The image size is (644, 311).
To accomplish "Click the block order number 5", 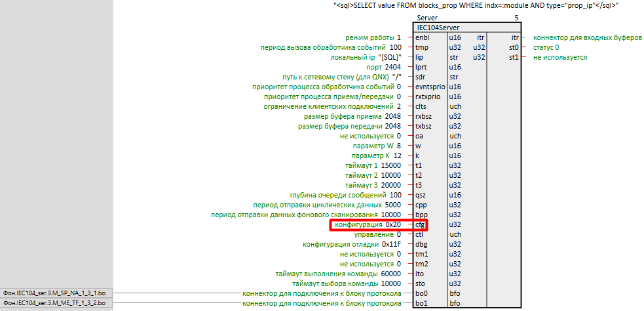I will tap(517, 18).
